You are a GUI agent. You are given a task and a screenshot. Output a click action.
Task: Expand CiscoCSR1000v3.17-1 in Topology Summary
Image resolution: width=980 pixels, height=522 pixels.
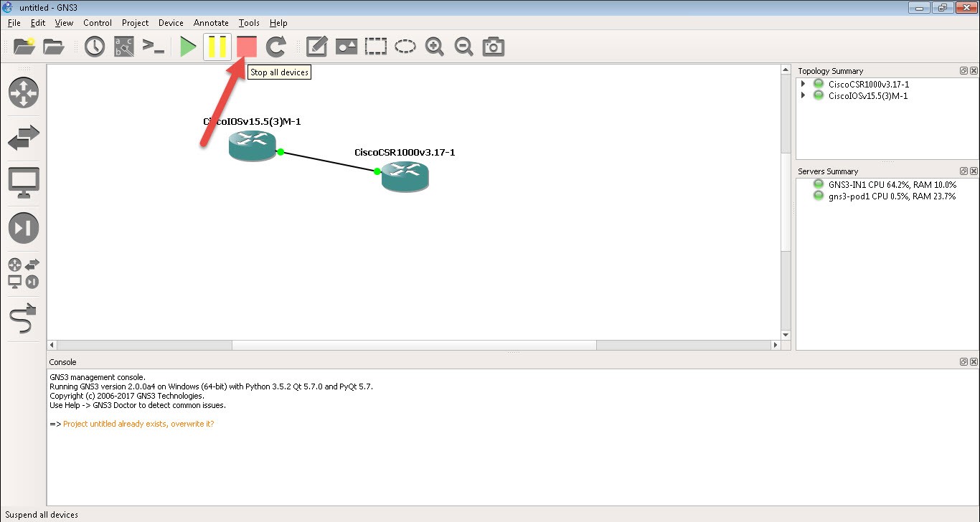803,84
